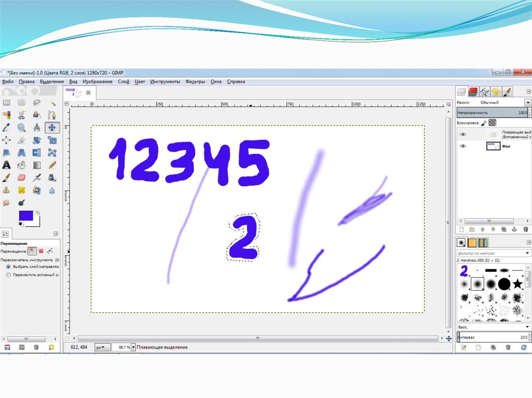Select the Zoom magnifier tool

click(21, 128)
